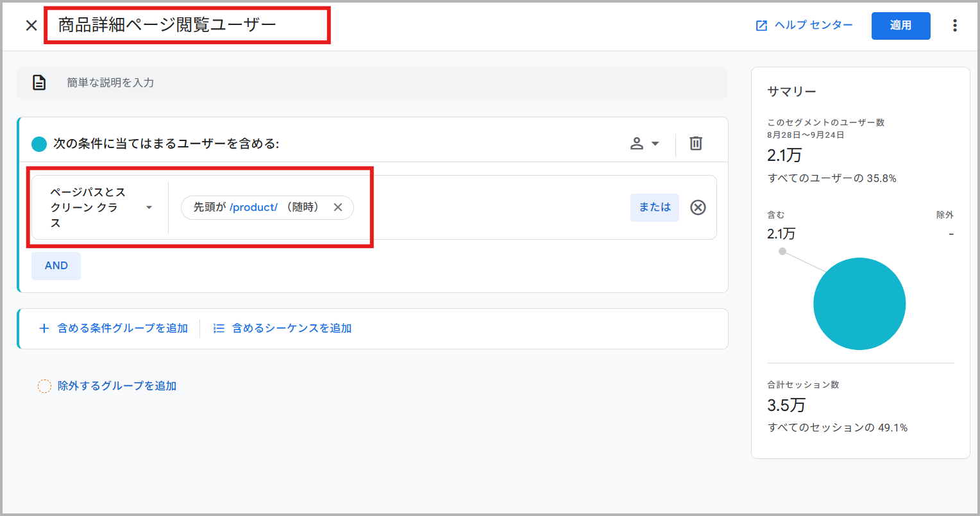This screenshot has width=980, height=516.
Task: Click the 適用 button
Action: 900,26
